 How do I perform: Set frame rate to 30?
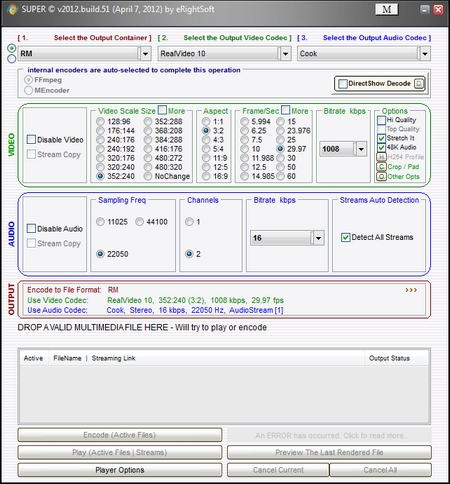pyautogui.click(x=281, y=158)
